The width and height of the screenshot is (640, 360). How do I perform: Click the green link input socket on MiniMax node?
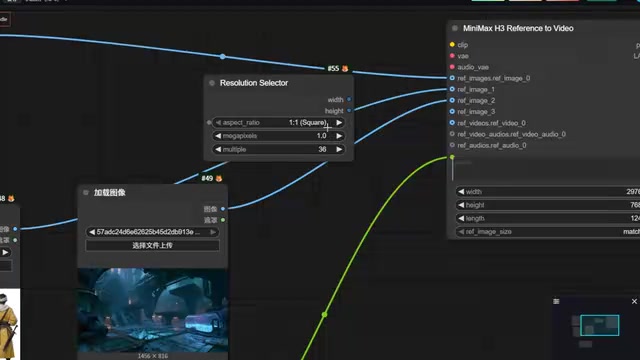click(x=452, y=157)
